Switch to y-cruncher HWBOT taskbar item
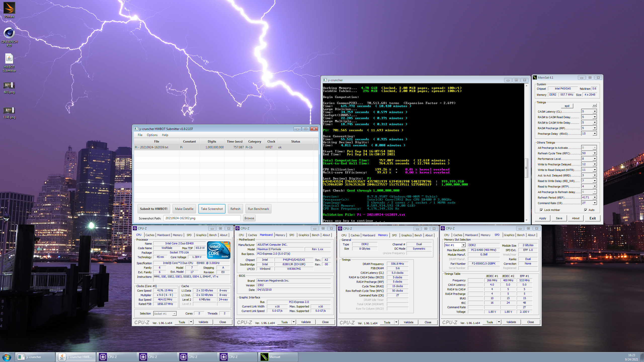The width and height of the screenshot is (644, 362). [x=76, y=357]
